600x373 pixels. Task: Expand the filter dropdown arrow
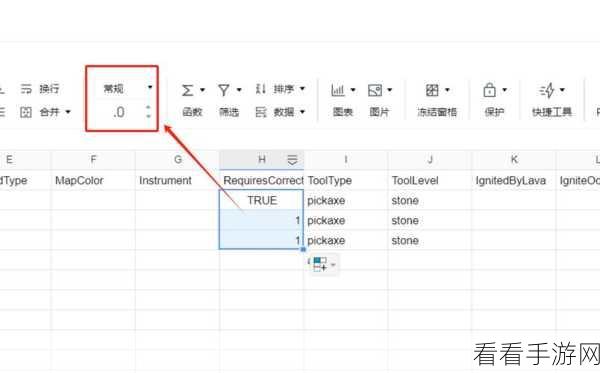(239, 90)
